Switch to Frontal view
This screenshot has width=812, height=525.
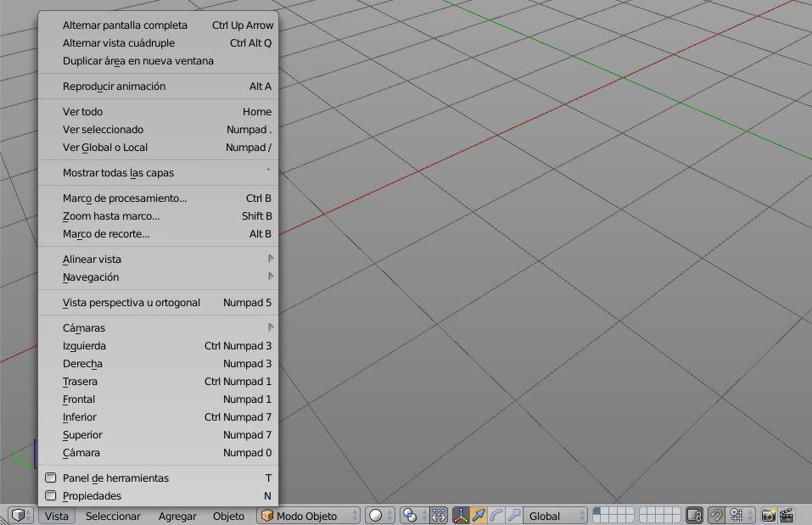tap(159, 399)
